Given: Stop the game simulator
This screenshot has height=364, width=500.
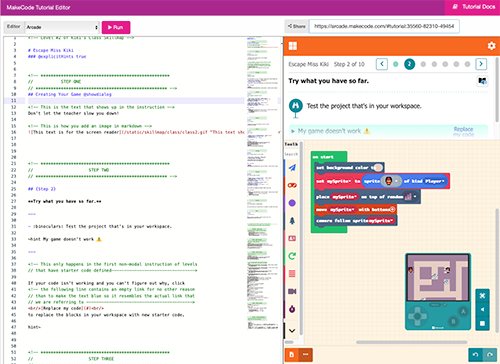Looking at the screenshot, I should pyautogui.click(x=482, y=323).
